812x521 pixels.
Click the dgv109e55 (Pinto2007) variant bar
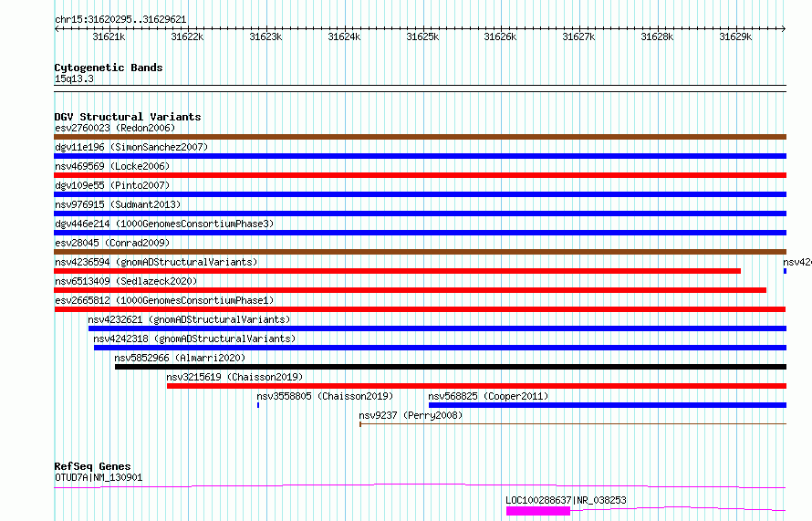point(420,194)
